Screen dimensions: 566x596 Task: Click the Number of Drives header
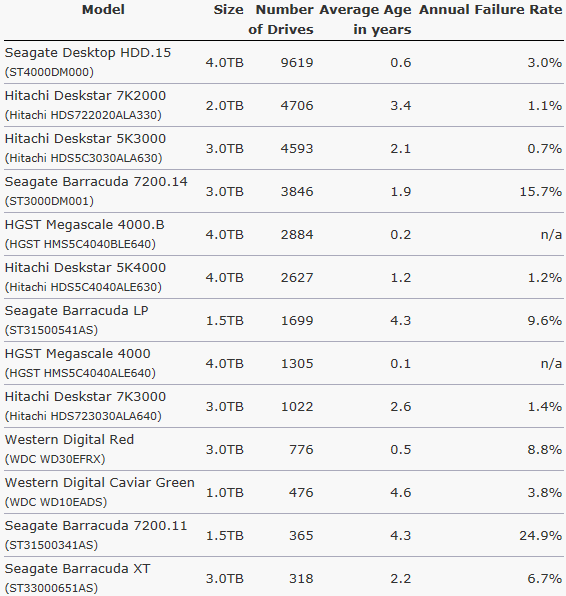[281, 19]
